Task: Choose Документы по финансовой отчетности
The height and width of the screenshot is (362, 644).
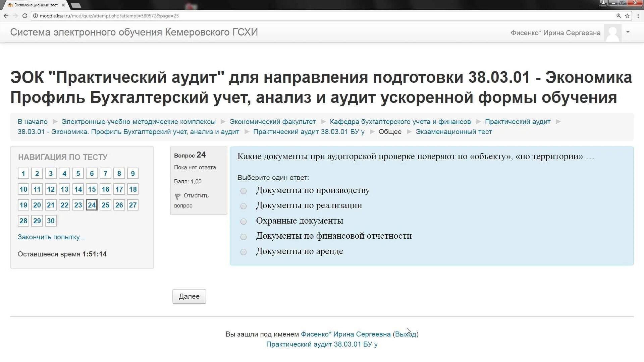Action: pyautogui.click(x=244, y=237)
